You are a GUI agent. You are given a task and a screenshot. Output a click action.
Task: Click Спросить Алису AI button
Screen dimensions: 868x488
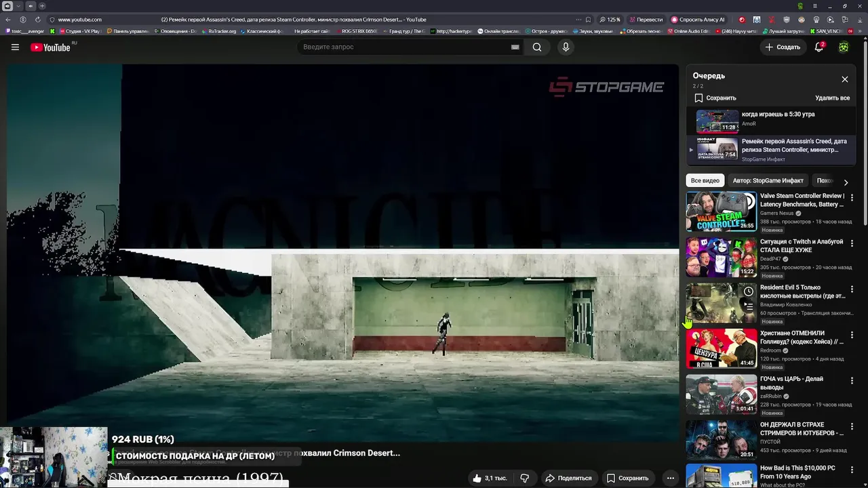click(x=698, y=20)
